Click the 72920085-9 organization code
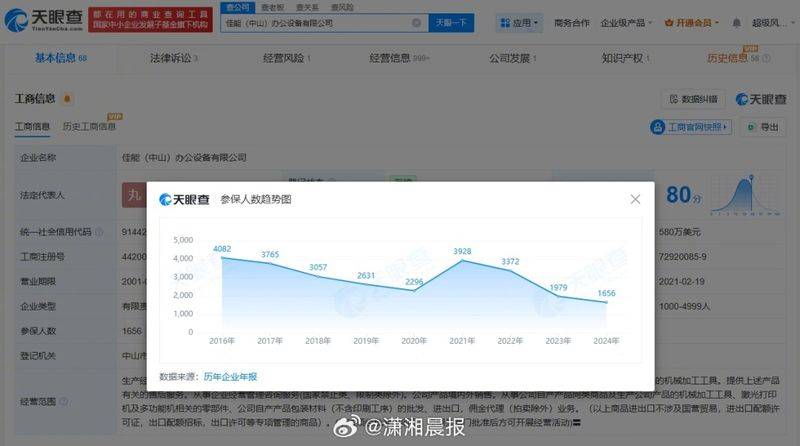Image resolution: width=800 pixels, height=446 pixels. pyautogui.click(x=682, y=257)
